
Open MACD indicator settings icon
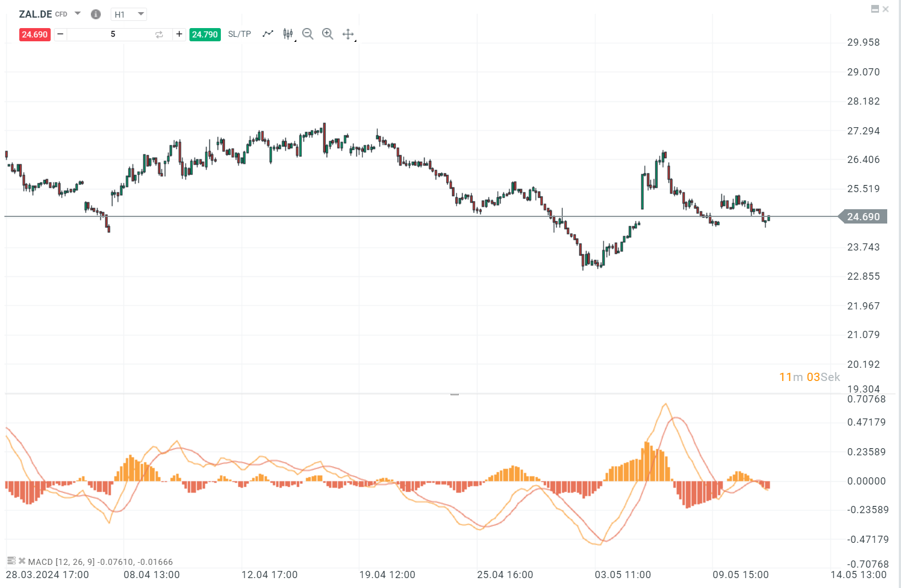(x=11, y=561)
